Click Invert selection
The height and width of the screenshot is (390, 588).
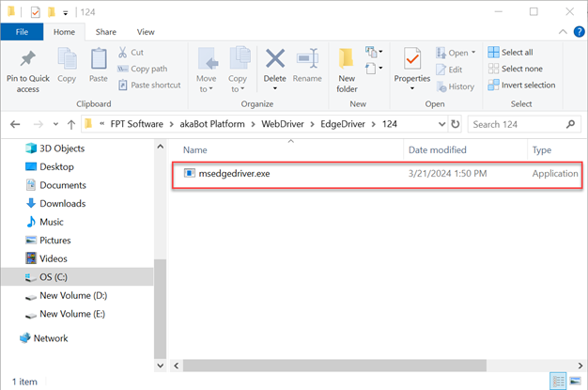(x=521, y=86)
